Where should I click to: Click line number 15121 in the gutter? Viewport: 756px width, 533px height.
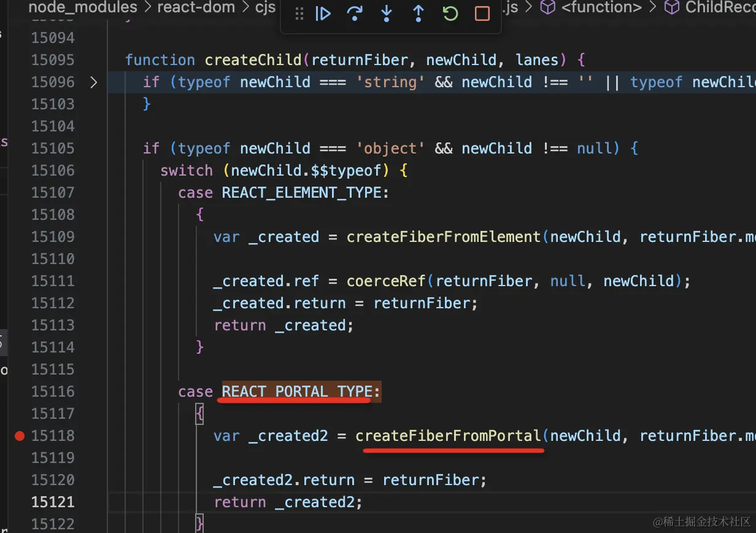coord(52,502)
